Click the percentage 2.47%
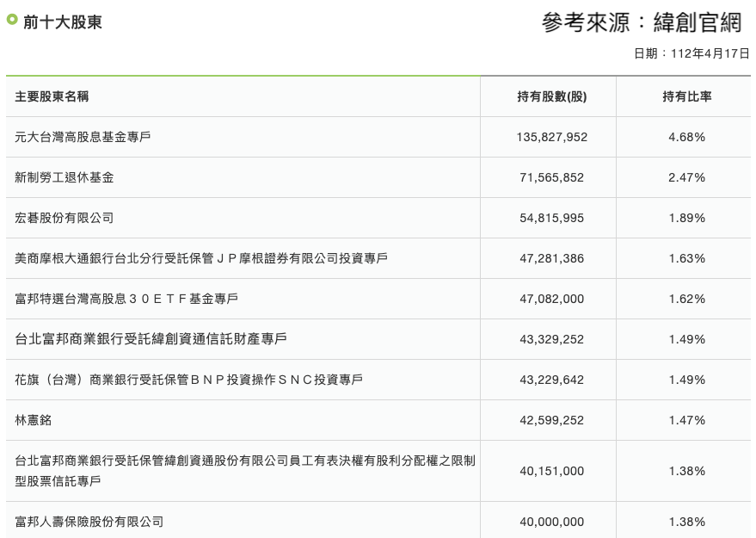 click(687, 177)
